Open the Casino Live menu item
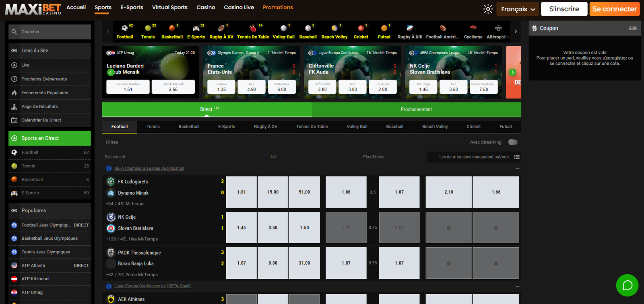This screenshot has height=304, width=644. (239, 8)
